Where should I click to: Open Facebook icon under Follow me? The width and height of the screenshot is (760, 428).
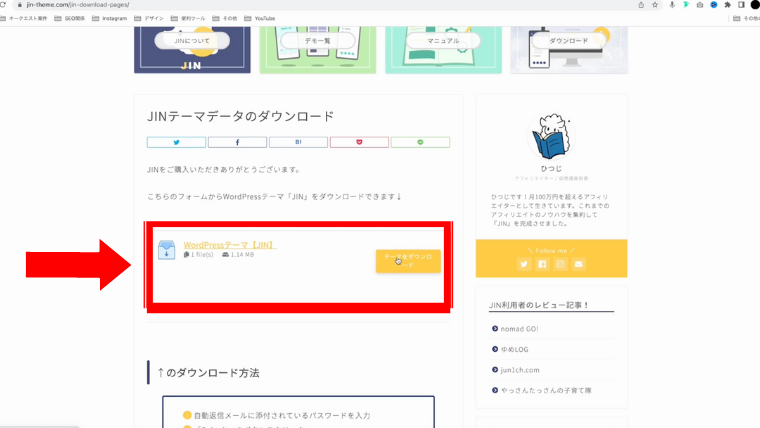tap(542, 264)
